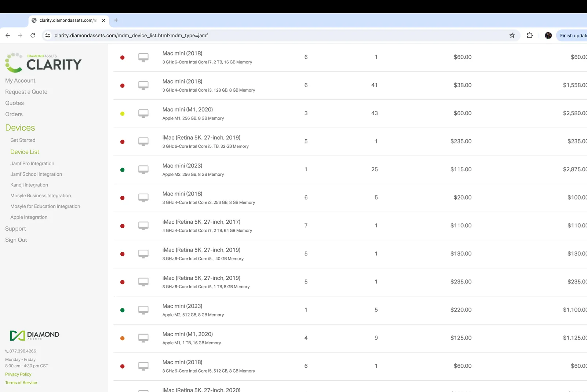The height and width of the screenshot is (392, 587).
Task: Open the Chrome profile avatar
Action: (x=548, y=36)
